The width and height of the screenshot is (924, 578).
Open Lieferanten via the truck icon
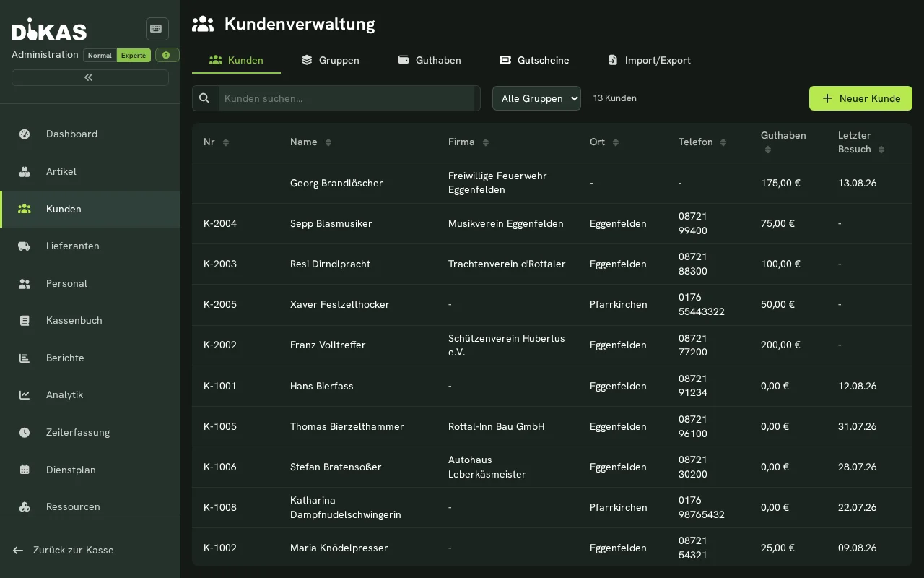coord(25,246)
